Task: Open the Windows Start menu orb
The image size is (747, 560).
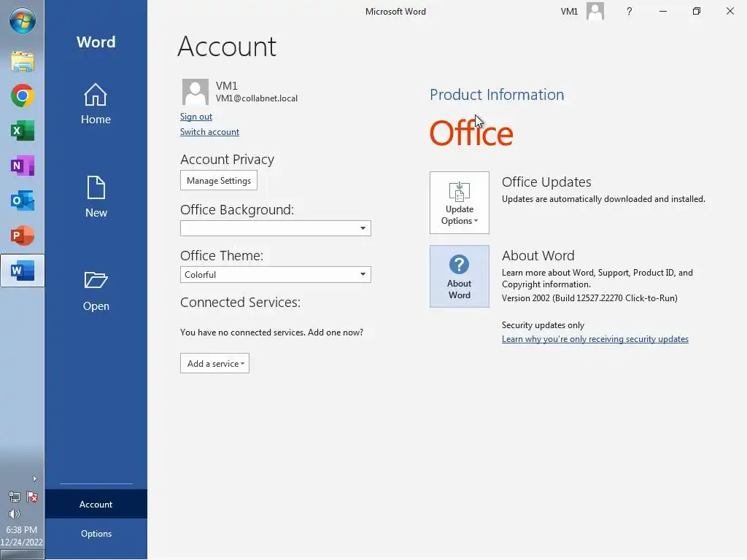Action: click(x=23, y=20)
